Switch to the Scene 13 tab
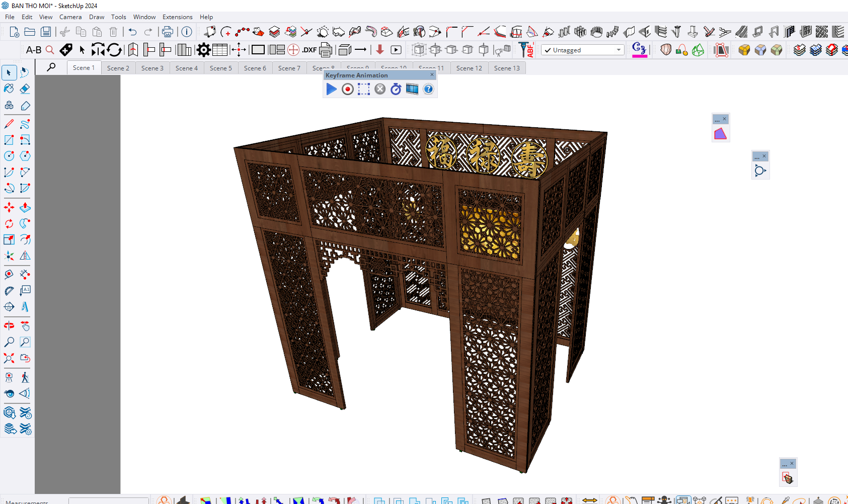 point(506,68)
